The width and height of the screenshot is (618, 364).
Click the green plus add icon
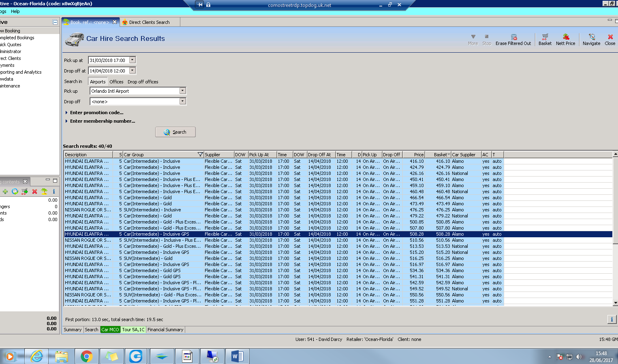click(5, 192)
